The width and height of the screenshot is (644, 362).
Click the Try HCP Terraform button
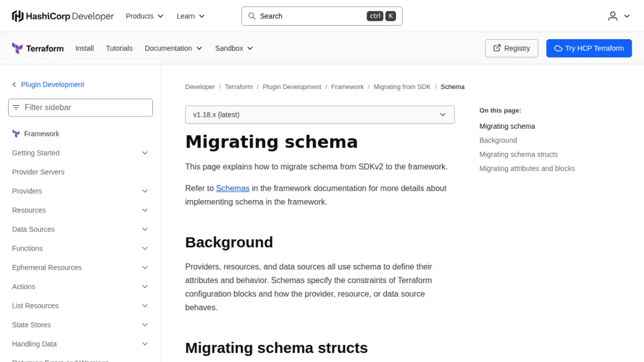[589, 48]
